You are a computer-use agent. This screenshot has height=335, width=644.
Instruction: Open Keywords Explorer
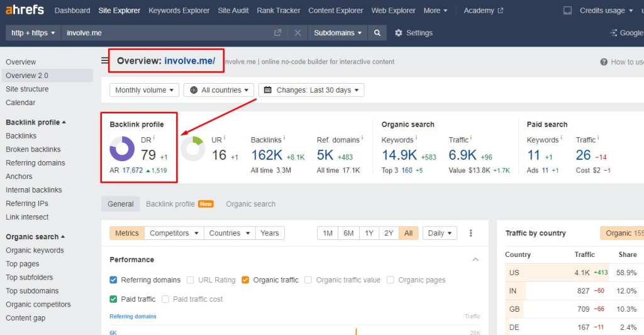tap(179, 10)
